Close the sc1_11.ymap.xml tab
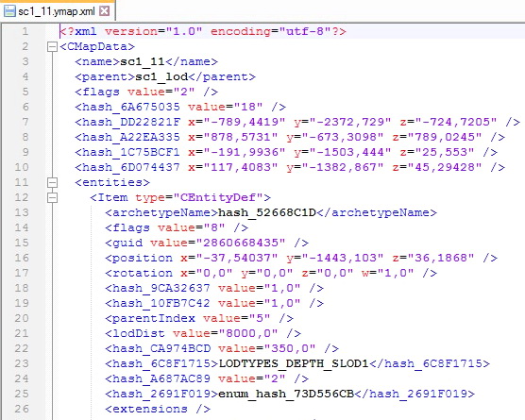The width and height of the screenshot is (525, 420). click(x=105, y=11)
